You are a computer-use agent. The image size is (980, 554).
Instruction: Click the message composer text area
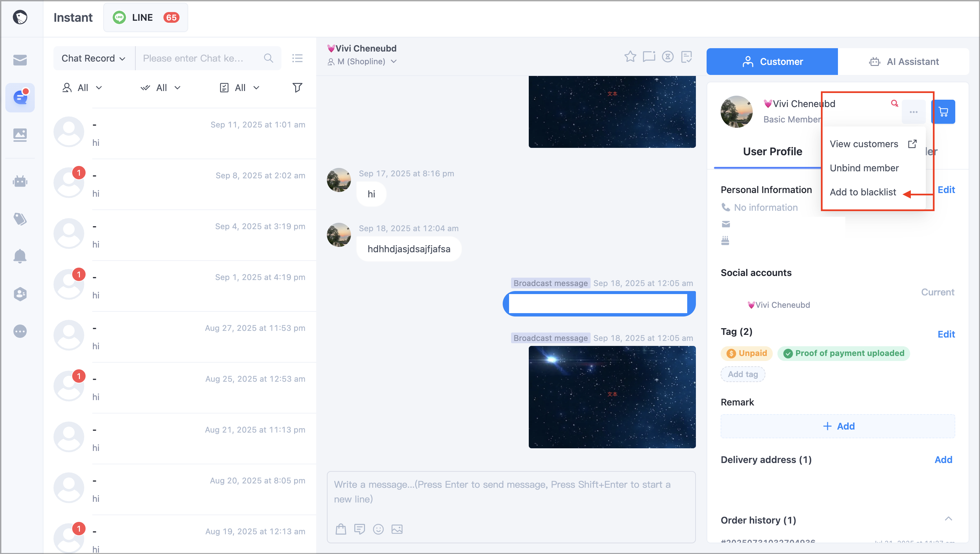click(x=511, y=492)
